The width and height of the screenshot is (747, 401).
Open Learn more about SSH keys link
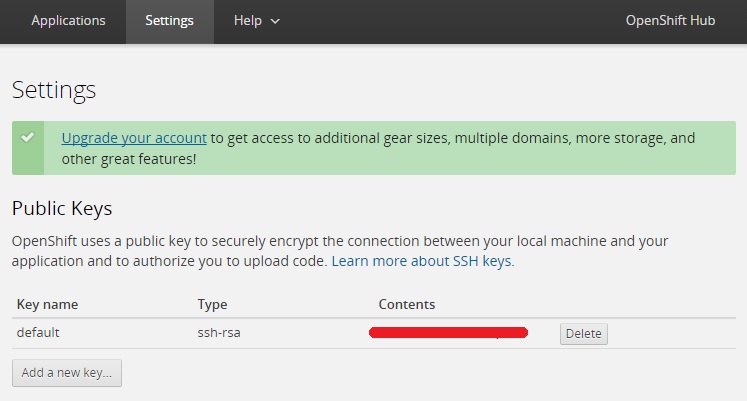click(422, 261)
